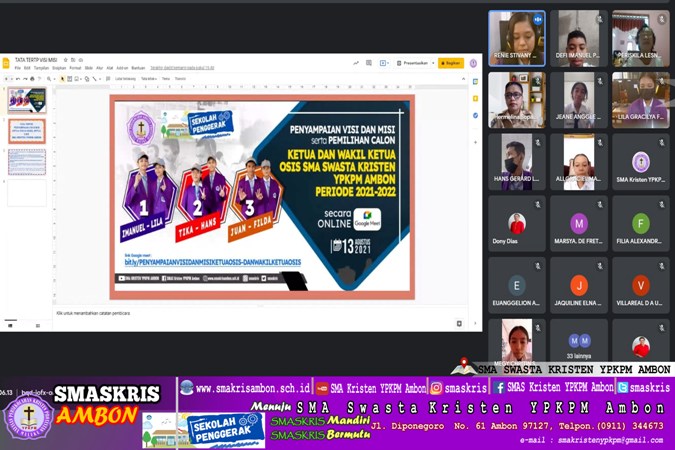Open the Calendar side panel icon

click(x=475, y=81)
